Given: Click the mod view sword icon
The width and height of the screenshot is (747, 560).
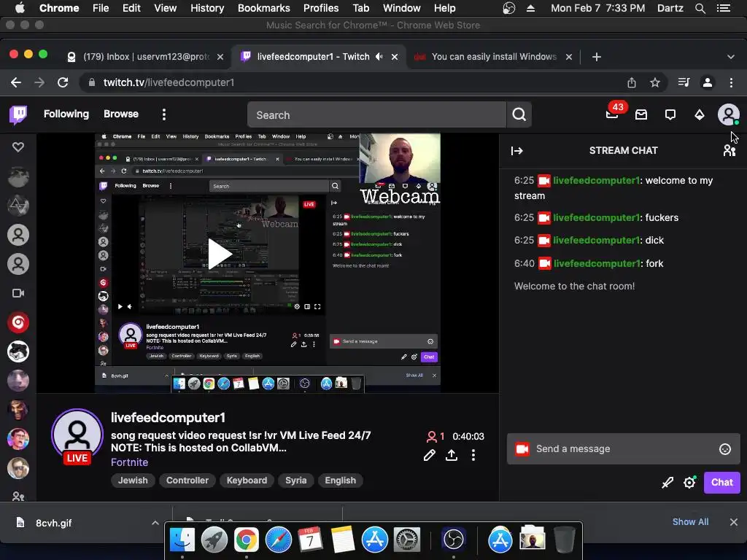Looking at the screenshot, I should 667,483.
